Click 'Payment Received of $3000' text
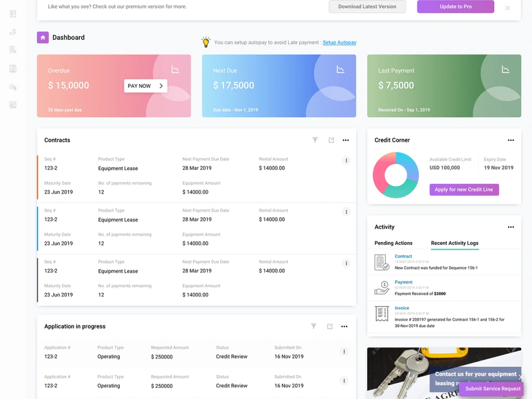The width and height of the screenshot is (532, 399). tap(420, 294)
